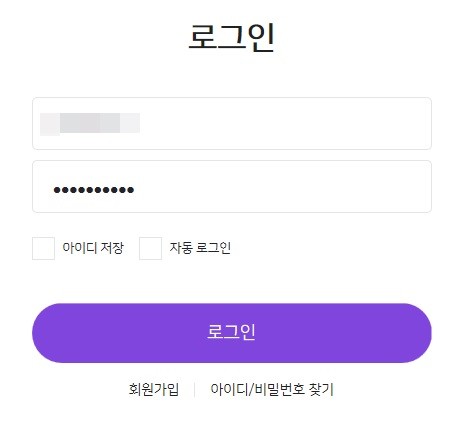This screenshot has height=437, width=456.
Task: Enable the 아이디 저장 checkbox
Action: click(x=43, y=248)
